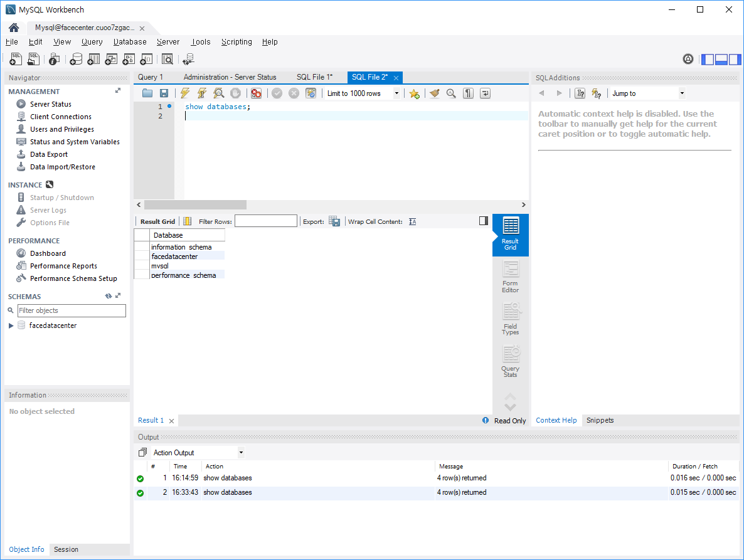Click the Filter objects schema search box

click(72, 310)
